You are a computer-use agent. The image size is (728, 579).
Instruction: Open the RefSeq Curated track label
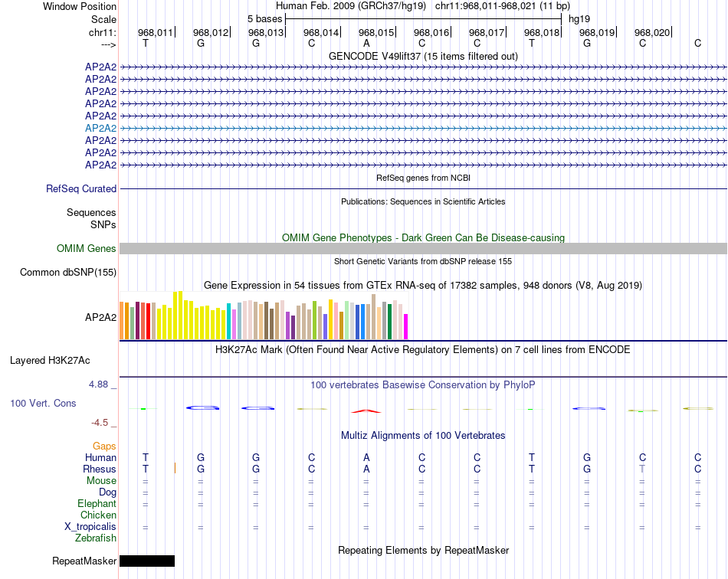(80, 189)
